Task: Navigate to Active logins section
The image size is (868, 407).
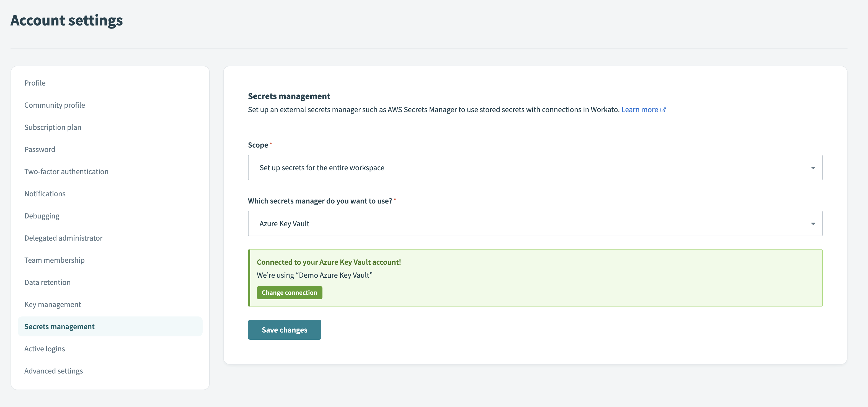Action: [44, 348]
